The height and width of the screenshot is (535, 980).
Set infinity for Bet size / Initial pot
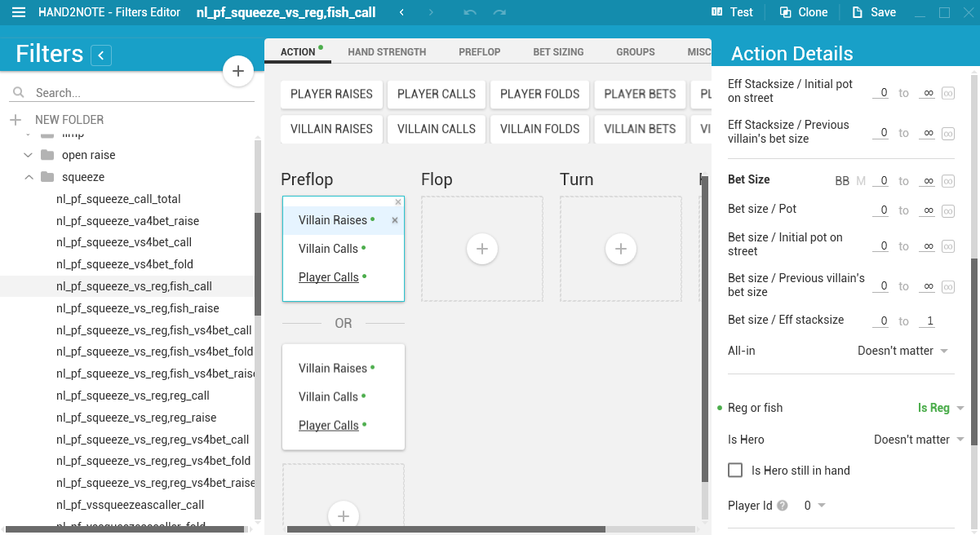[x=948, y=246]
